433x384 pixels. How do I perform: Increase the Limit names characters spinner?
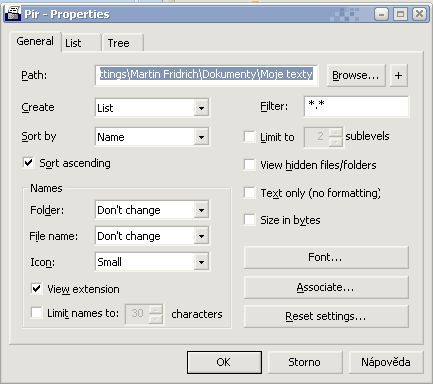pyautogui.click(x=156, y=309)
